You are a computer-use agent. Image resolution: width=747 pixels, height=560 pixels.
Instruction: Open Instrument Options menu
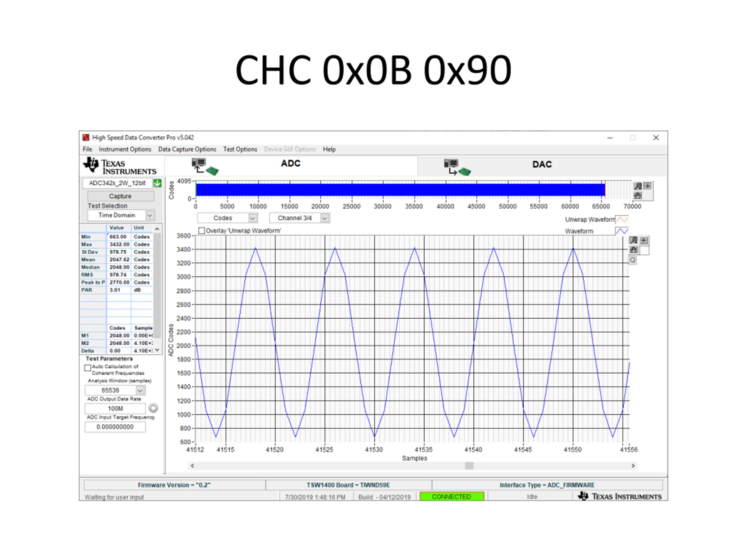point(125,149)
